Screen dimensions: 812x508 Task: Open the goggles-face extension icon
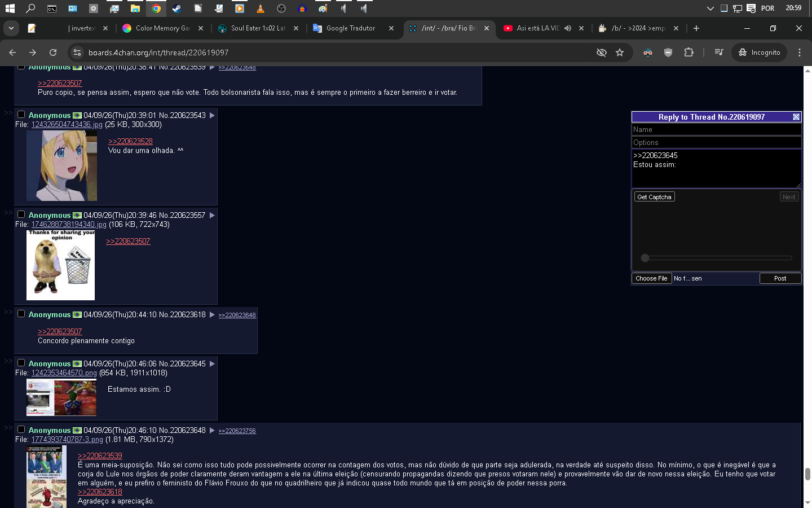click(x=647, y=52)
